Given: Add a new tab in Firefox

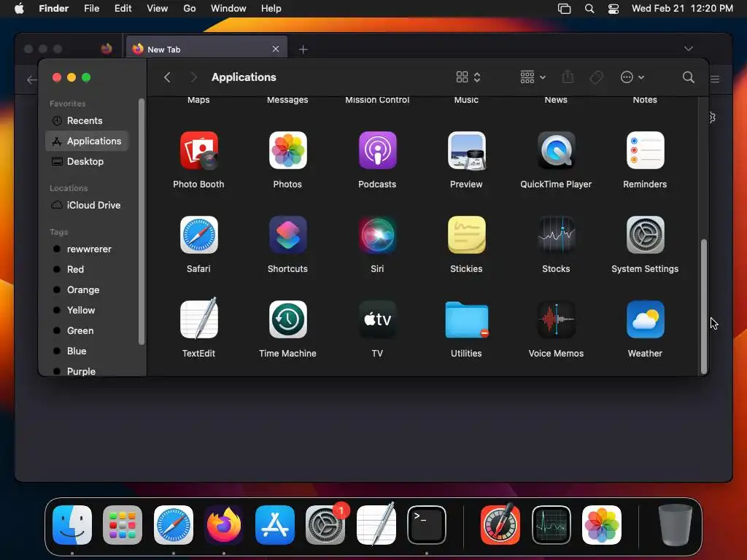Looking at the screenshot, I should coord(303,49).
